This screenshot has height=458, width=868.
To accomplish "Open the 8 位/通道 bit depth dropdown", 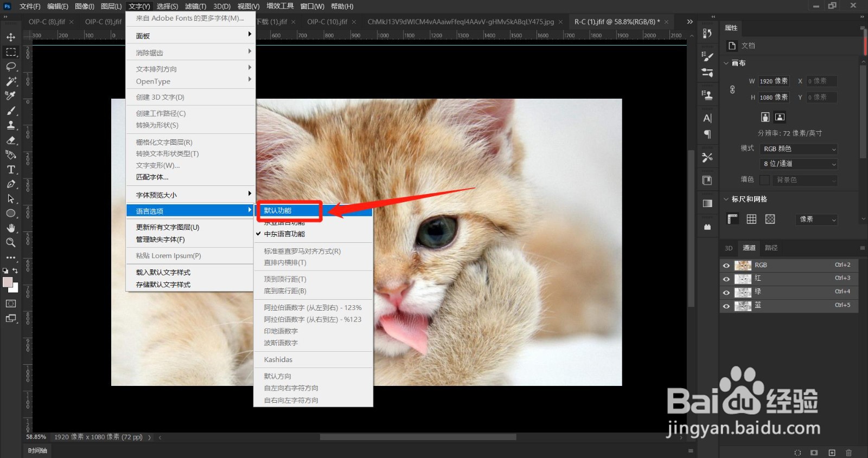I will point(799,164).
